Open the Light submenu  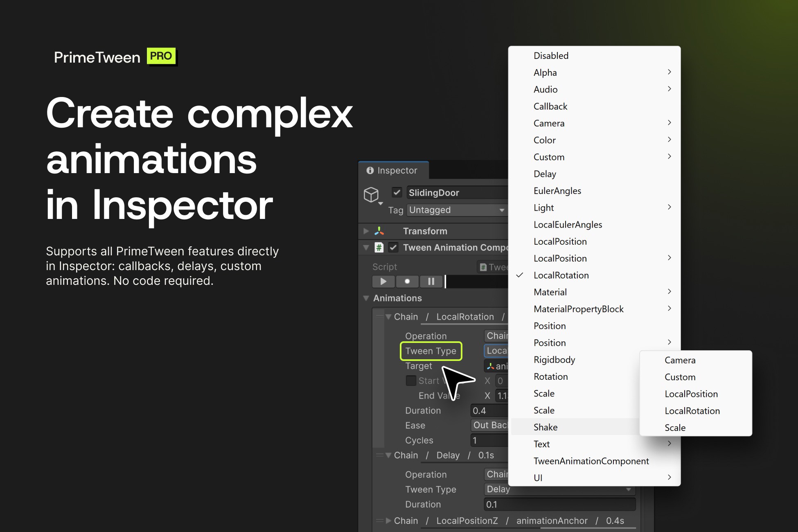pyautogui.click(x=594, y=207)
